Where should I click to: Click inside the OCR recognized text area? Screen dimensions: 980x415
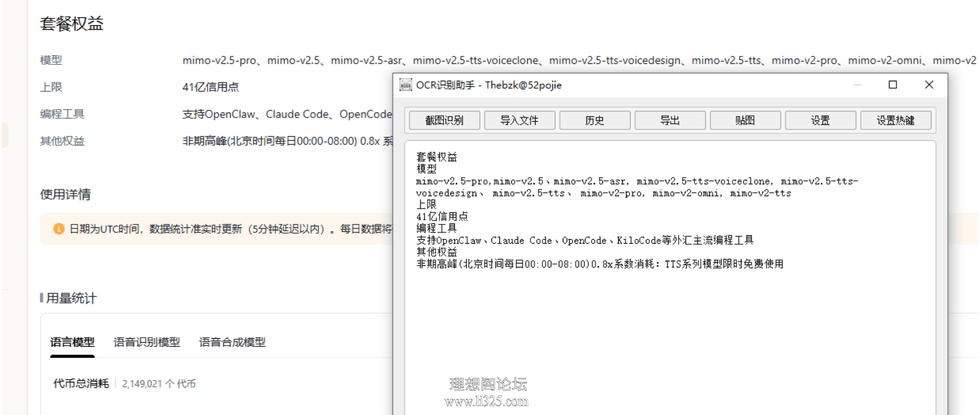click(x=670, y=277)
